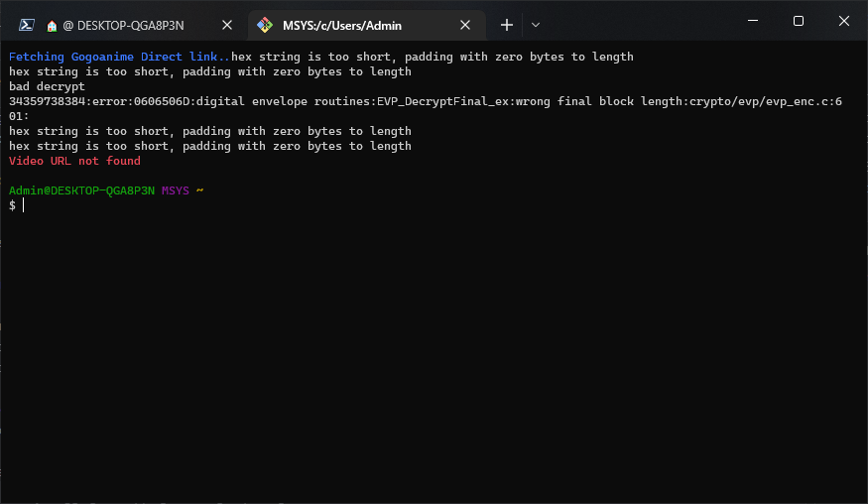
Task: Click the 'bad decrypt' line
Action: click(x=47, y=86)
